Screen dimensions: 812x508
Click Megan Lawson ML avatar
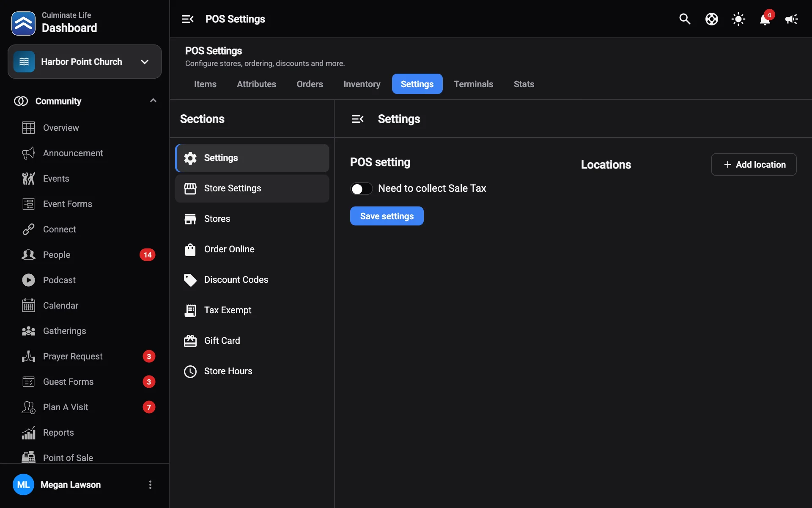click(x=23, y=485)
